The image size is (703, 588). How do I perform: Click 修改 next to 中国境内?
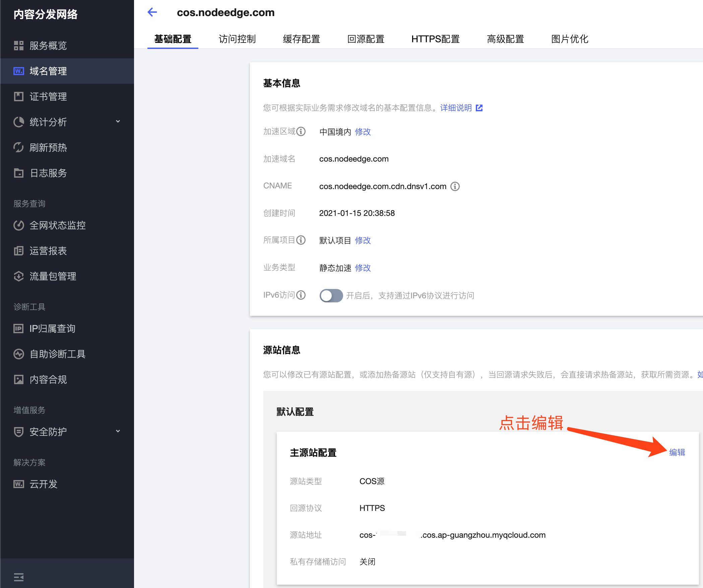(x=363, y=132)
